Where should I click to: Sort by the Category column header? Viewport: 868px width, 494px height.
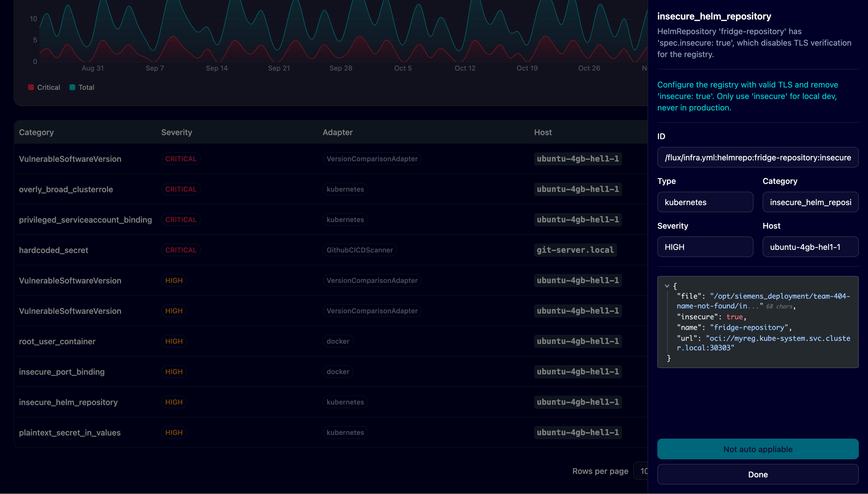tap(36, 132)
